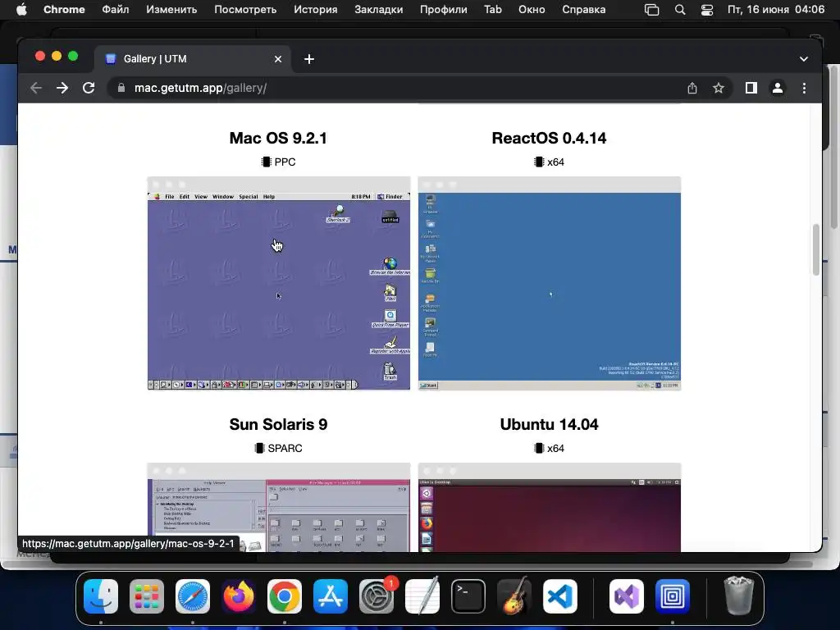Open the Файл menu
Screen dimensions: 840x630
click(115, 10)
